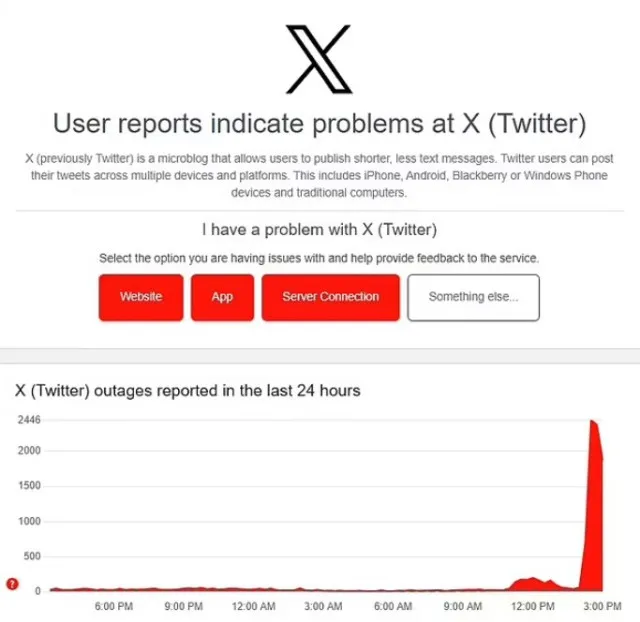This screenshot has height=622, width=640.
Task: Click the 3:00 PM axis label
Action: pos(602,606)
